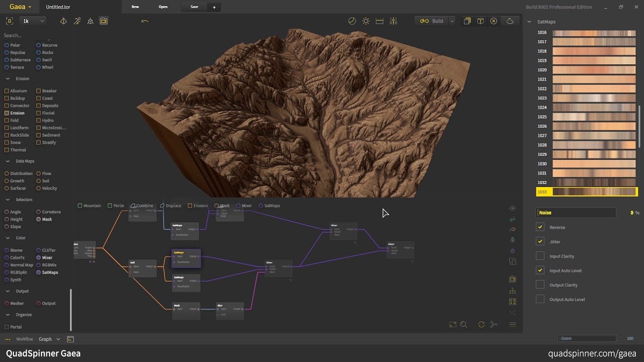644x362 pixels.
Task: Uncheck the Reverse checkbox
Action: pos(540,227)
